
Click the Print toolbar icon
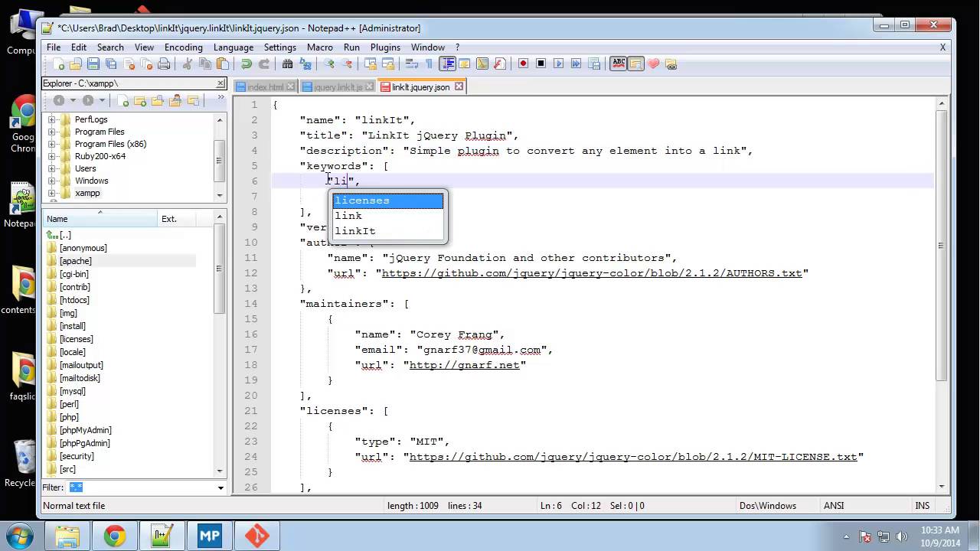coord(164,64)
